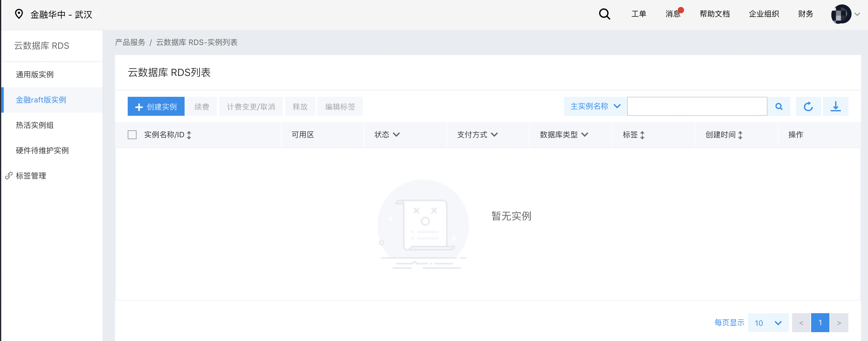Open 工单 in the top bar
Image resolution: width=868 pixels, height=341 pixels.
[639, 14]
